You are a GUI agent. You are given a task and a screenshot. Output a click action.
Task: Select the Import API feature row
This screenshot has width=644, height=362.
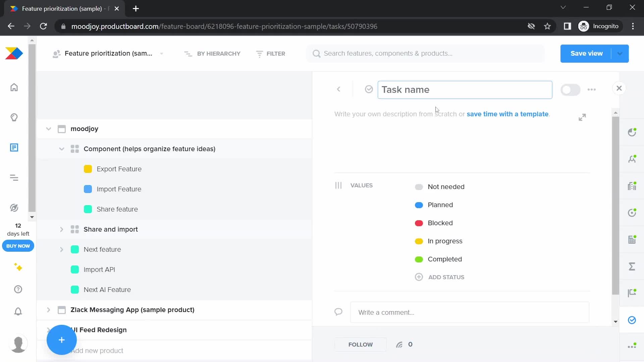point(174,269)
